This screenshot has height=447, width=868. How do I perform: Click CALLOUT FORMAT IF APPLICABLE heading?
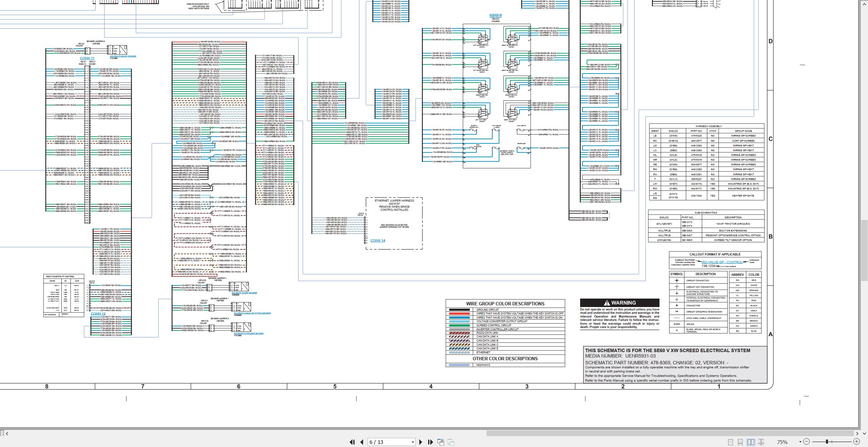pyautogui.click(x=715, y=254)
